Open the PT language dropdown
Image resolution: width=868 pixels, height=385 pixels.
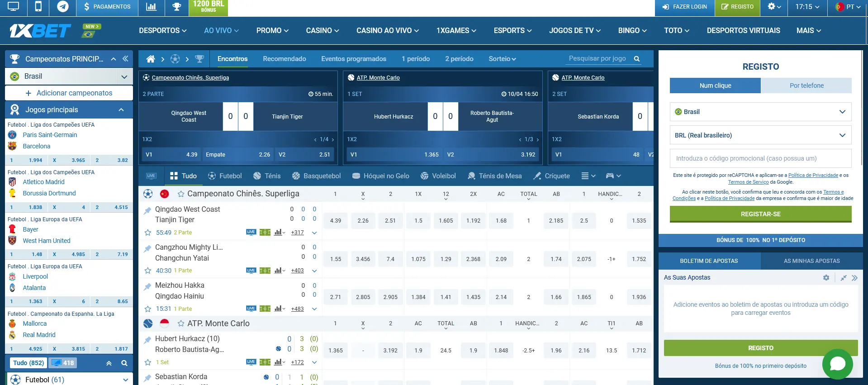point(848,7)
